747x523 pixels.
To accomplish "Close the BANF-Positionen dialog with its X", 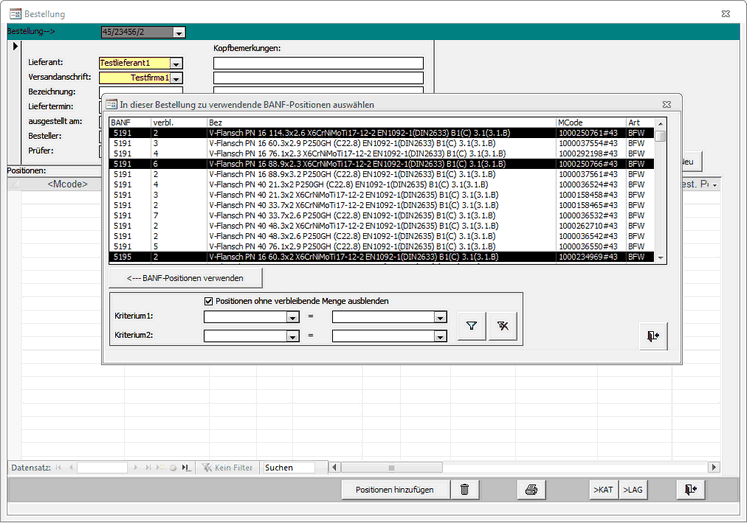I will point(669,103).
